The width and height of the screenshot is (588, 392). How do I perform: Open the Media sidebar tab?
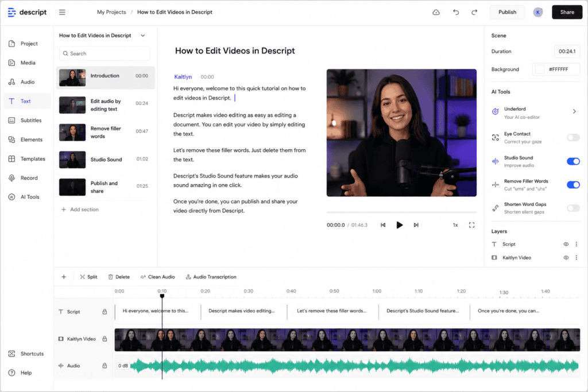[27, 63]
